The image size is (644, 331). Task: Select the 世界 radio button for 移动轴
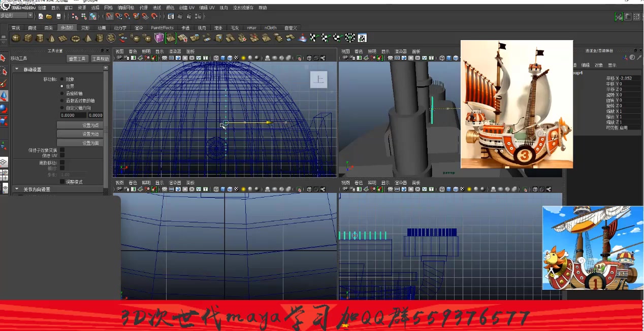pos(62,85)
